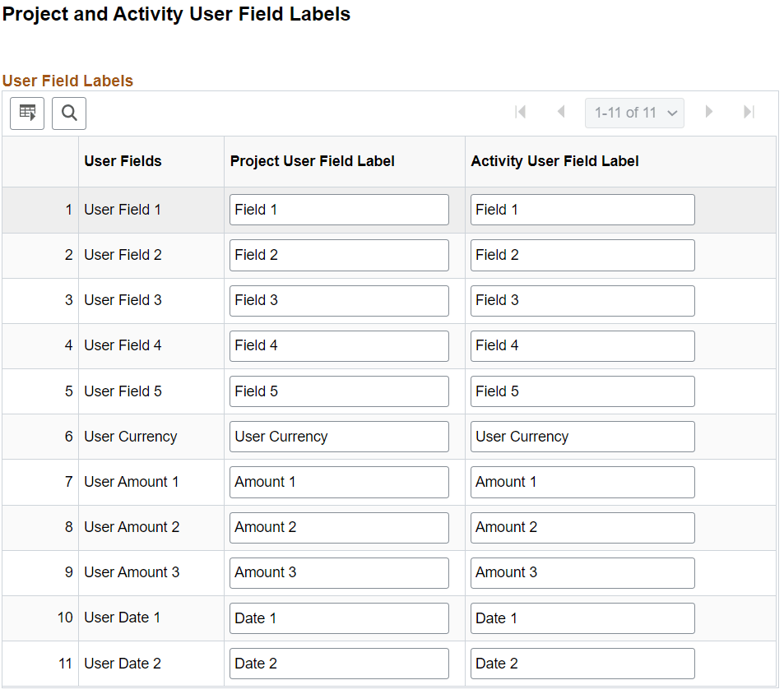Sort by Project User Field Label header
This screenshot has height=694, width=784.
[312, 161]
